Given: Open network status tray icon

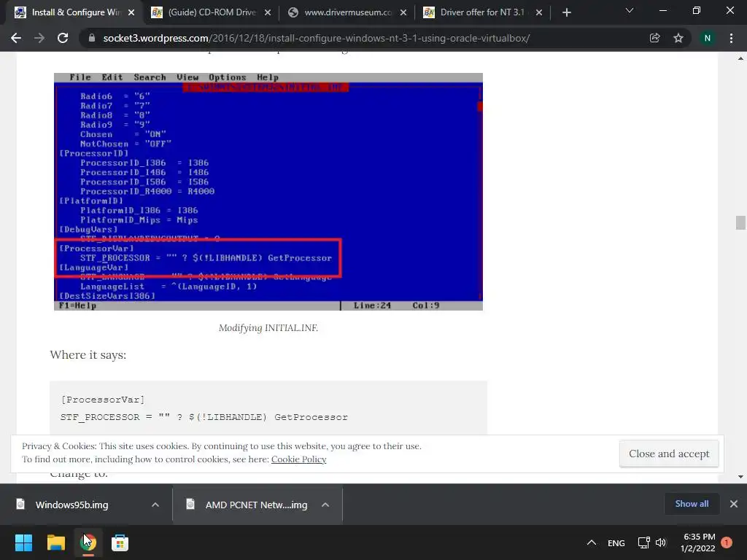Looking at the screenshot, I should click(643, 542).
